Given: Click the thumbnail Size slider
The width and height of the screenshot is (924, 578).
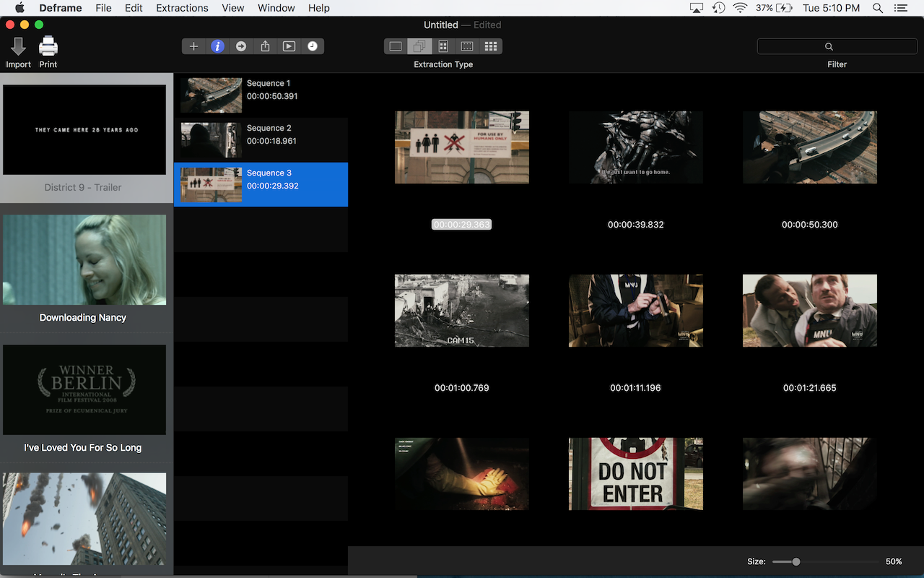Looking at the screenshot, I should tap(824, 561).
